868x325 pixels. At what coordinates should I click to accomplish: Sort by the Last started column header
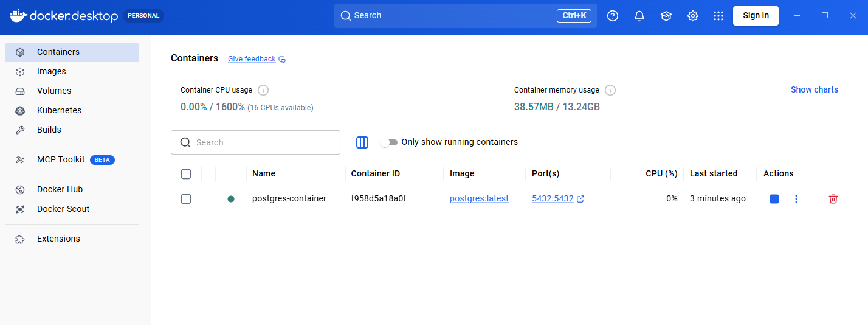pos(714,173)
